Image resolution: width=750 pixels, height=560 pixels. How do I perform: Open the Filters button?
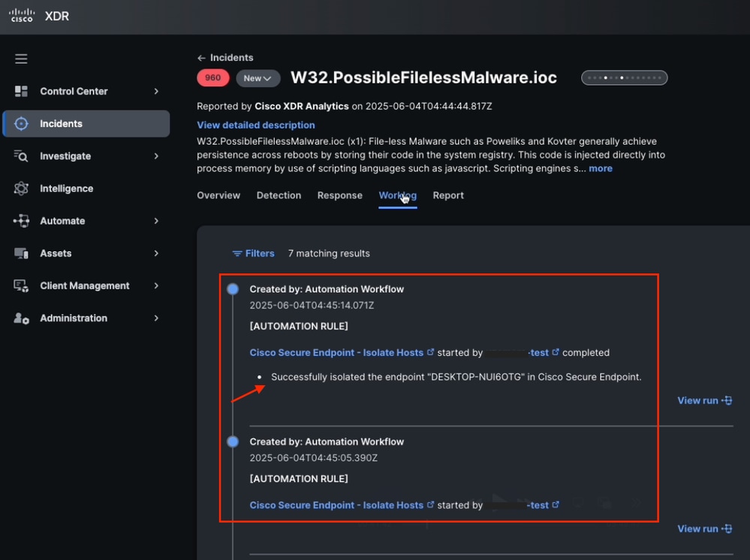click(254, 254)
